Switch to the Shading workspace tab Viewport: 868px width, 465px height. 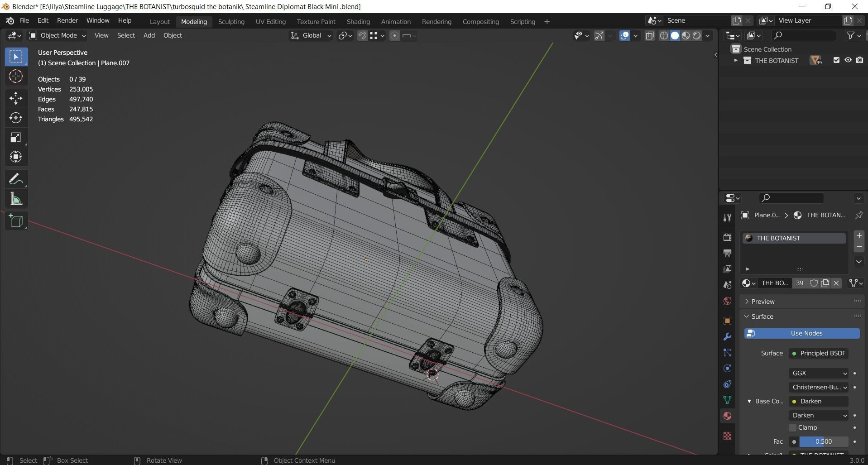pyautogui.click(x=358, y=22)
